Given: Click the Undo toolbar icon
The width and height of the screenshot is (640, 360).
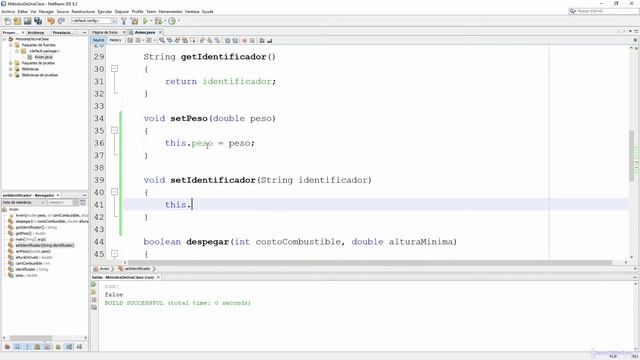Looking at the screenshot, I should pos(51,21).
